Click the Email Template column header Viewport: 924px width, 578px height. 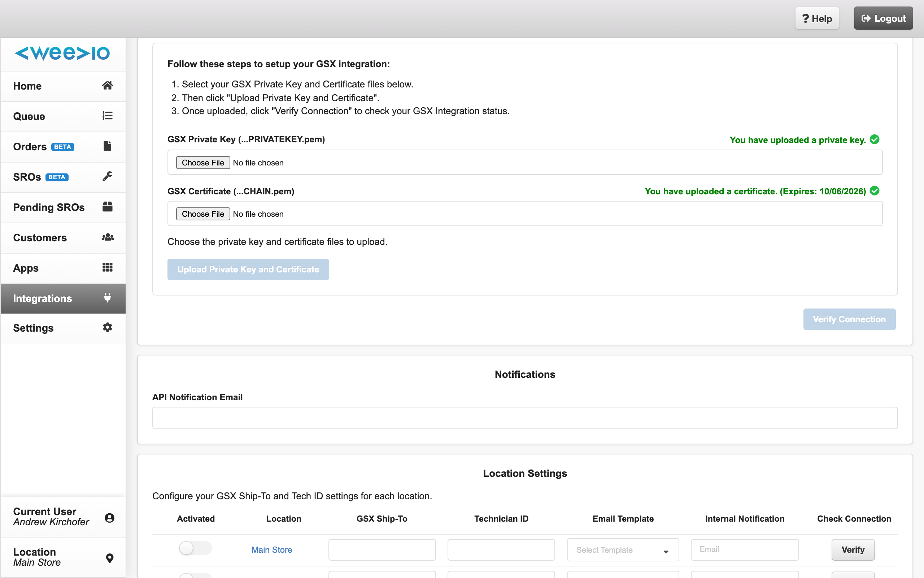coord(623,519)
